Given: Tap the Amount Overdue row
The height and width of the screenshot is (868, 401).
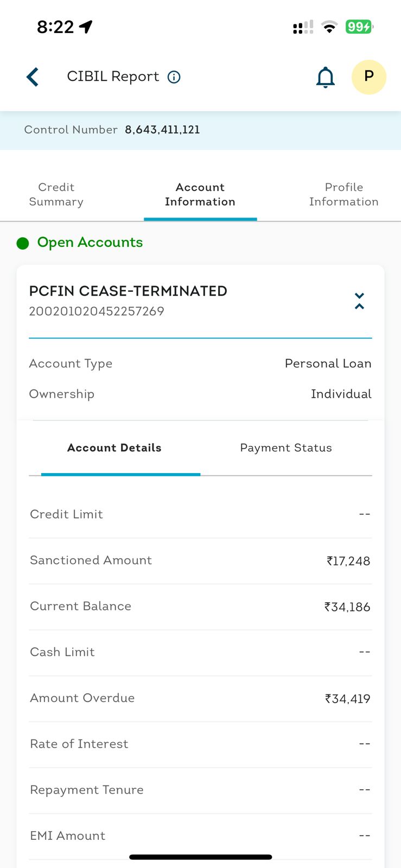Looking at the screenshot, I should click(200, 699).
